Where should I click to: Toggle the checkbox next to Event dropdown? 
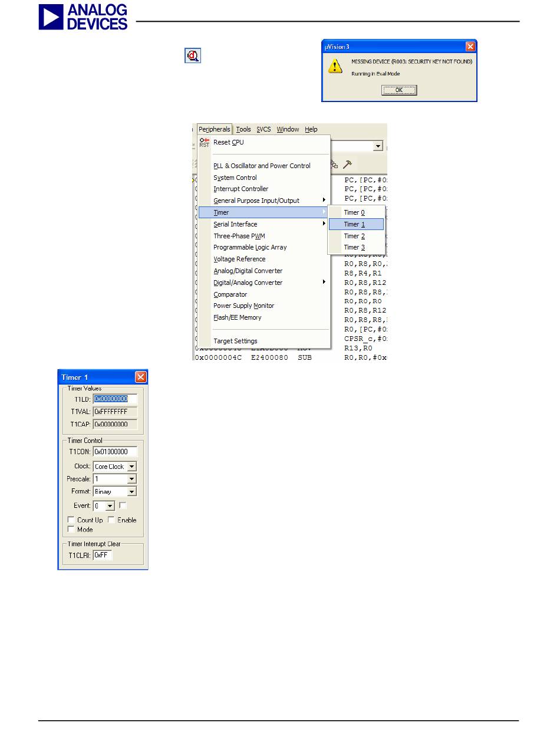[x=123, y=505]
